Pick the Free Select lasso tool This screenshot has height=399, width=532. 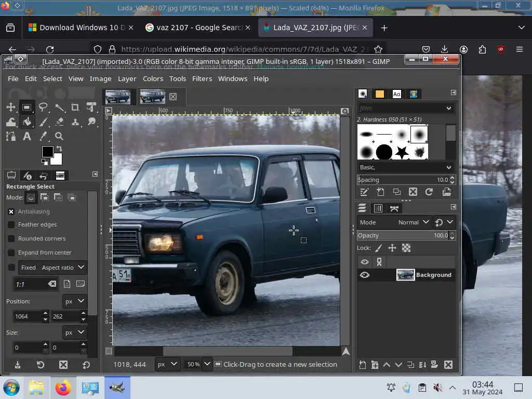(x=43, y=107)
